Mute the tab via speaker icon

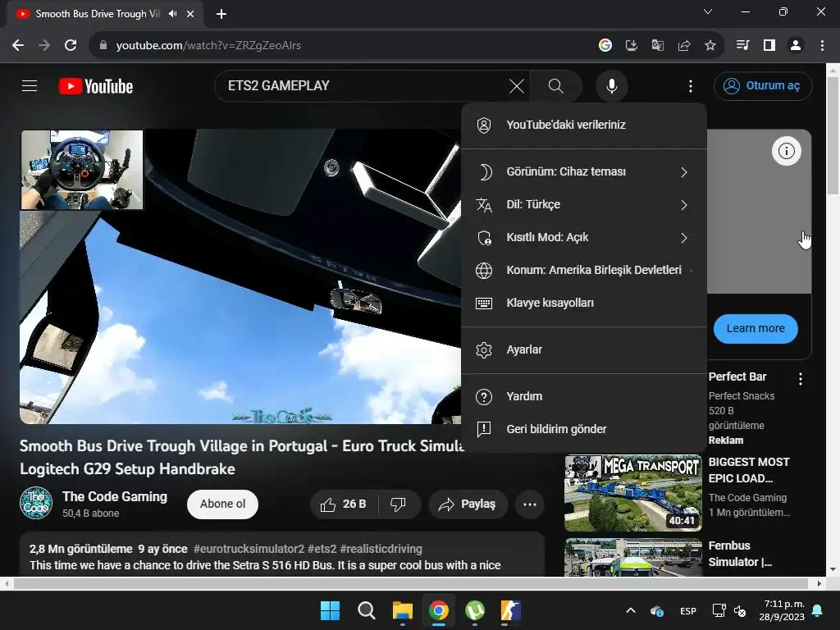pyautogui.click(x=172, y=14)
